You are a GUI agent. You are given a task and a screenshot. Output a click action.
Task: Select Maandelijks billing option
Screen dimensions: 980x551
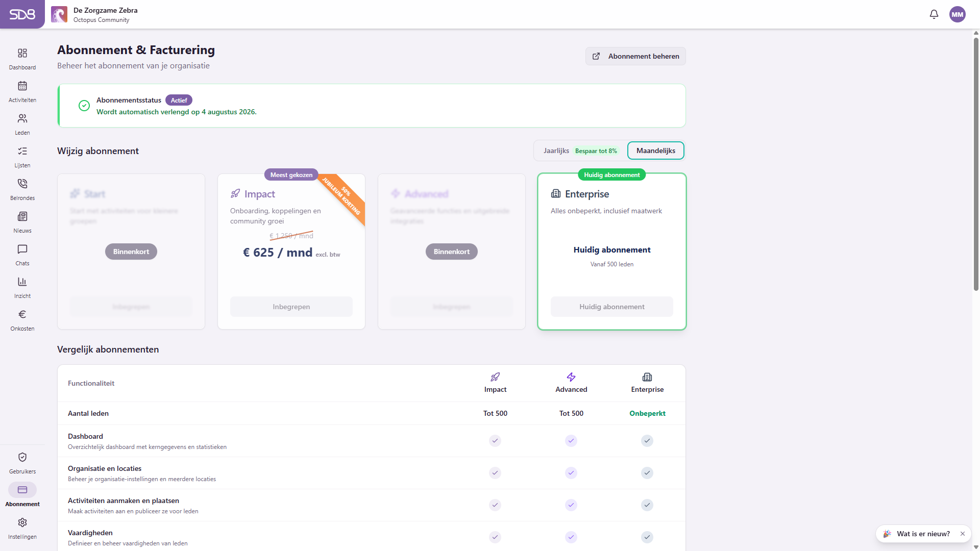coord(655,151)
